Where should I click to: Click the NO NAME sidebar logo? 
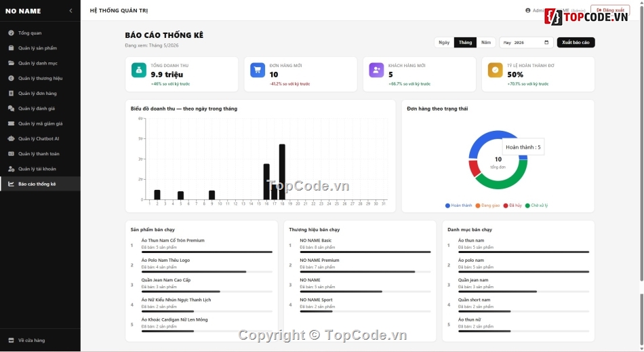[23, 11]
